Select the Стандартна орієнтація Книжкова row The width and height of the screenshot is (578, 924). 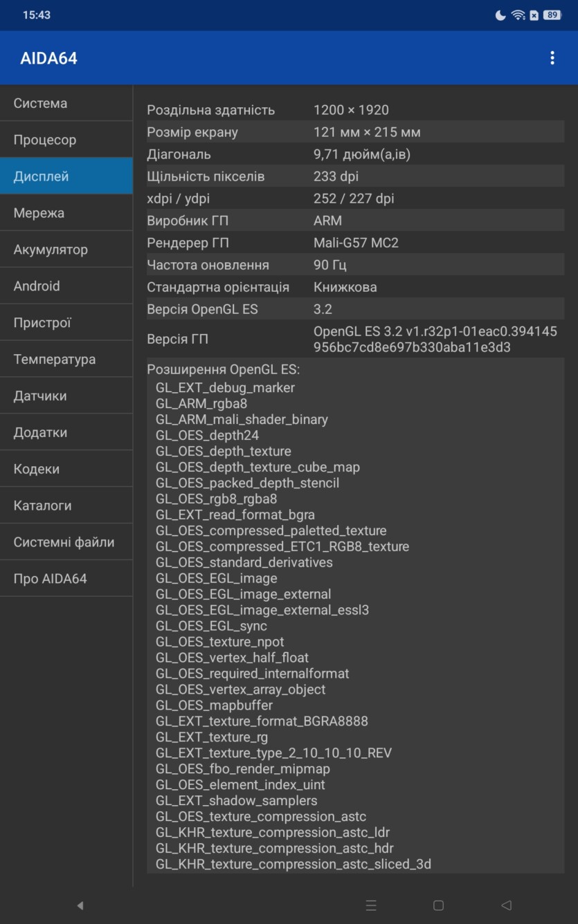pos(355,287)
